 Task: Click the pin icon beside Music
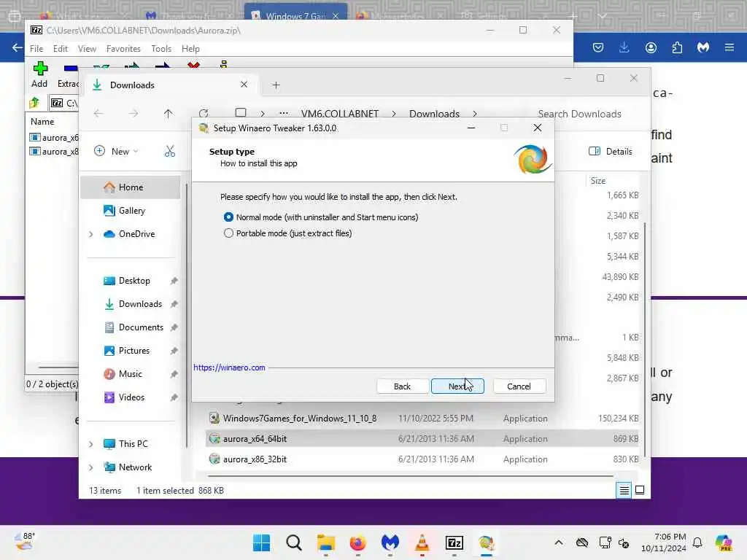(174, 374)
